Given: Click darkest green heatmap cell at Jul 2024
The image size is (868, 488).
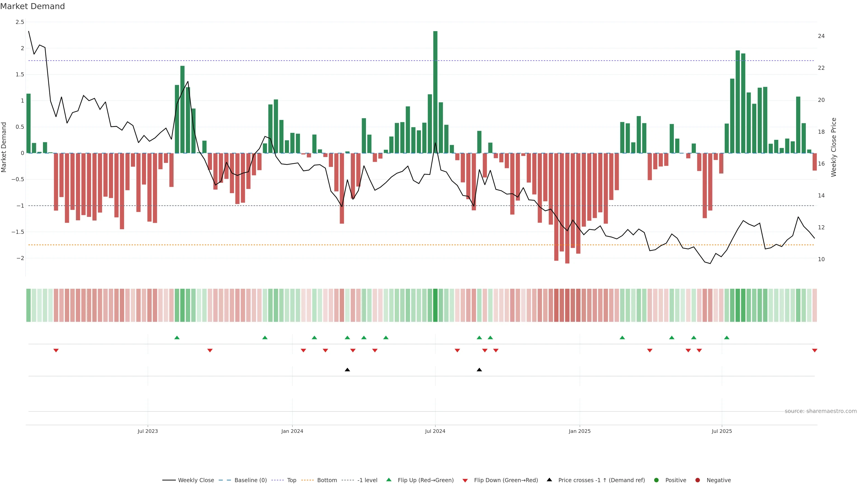Looking at the screenshot, I should point(435,305).
